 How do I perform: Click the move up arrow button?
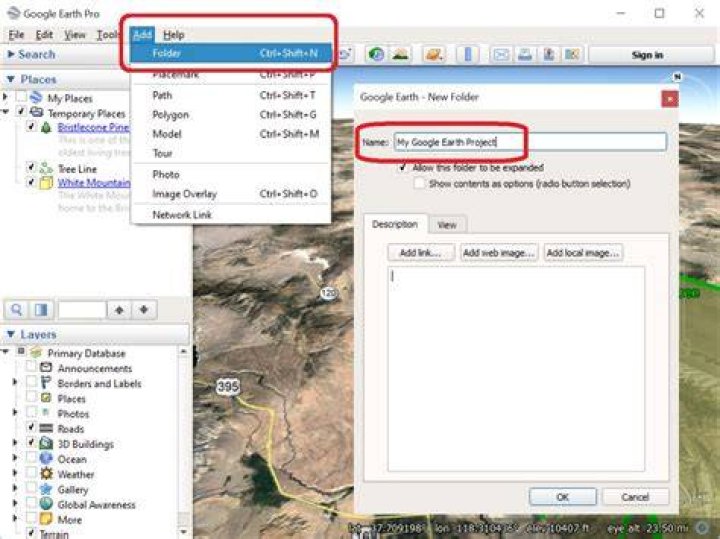pyautogui.click(x=119, y=310)
